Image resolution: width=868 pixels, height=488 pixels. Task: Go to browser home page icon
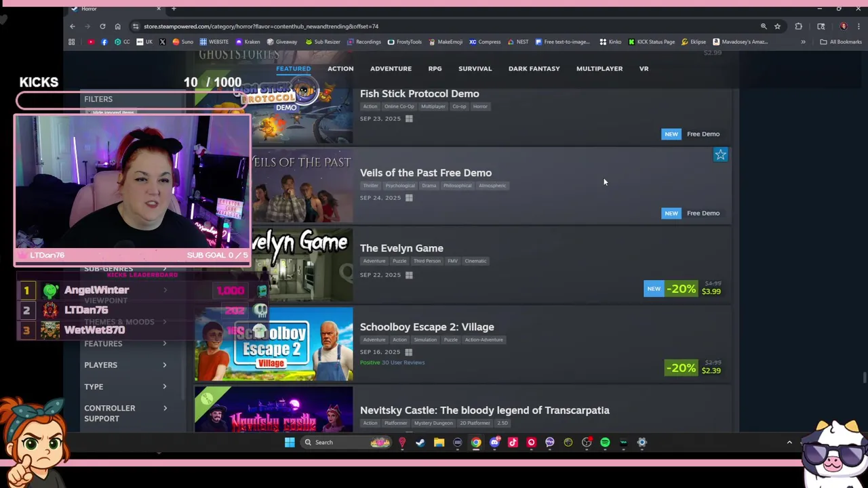[117, 26]
